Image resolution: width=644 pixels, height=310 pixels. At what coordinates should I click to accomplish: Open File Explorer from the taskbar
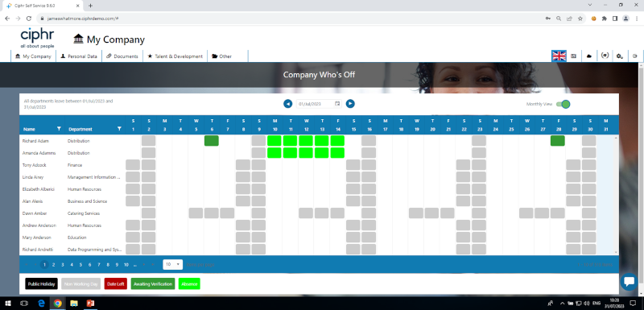(x=74, y=304)
